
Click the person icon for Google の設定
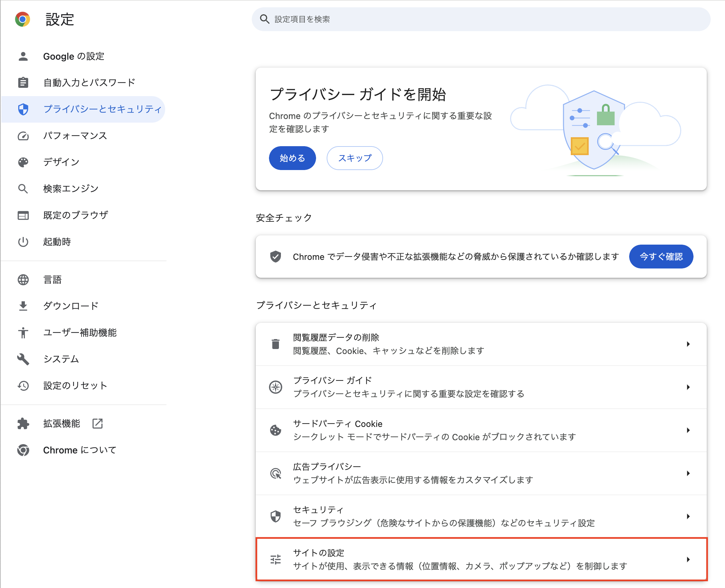[x=23, y=56]
